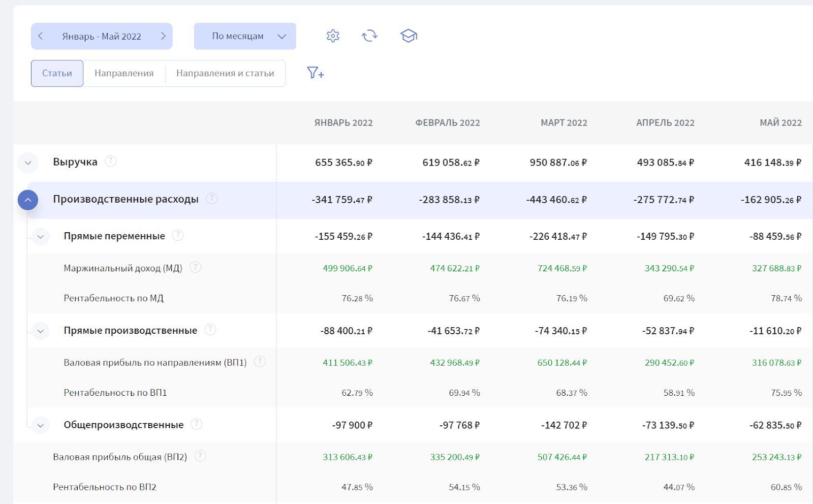Image resolution: width=813 pixels, height=504 pixels.
Task: Open the По месяцам grouping dropdown
Action: pyautogui.click(x=245, y=36)
